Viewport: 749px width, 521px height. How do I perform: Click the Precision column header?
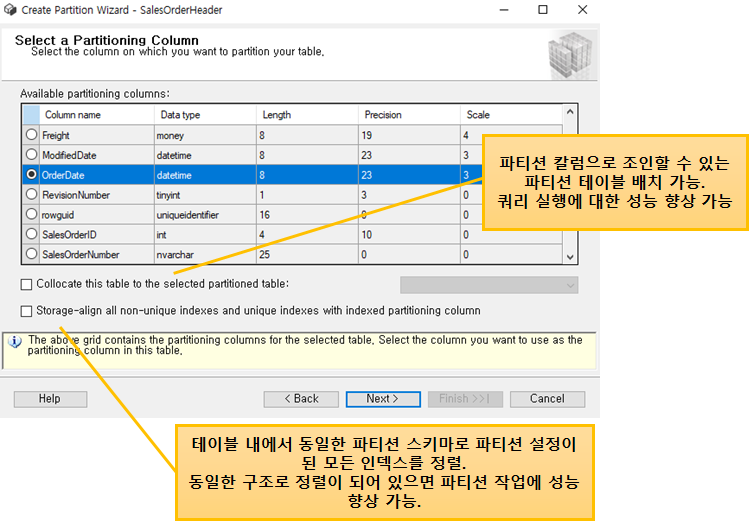[x=409, y=115]
